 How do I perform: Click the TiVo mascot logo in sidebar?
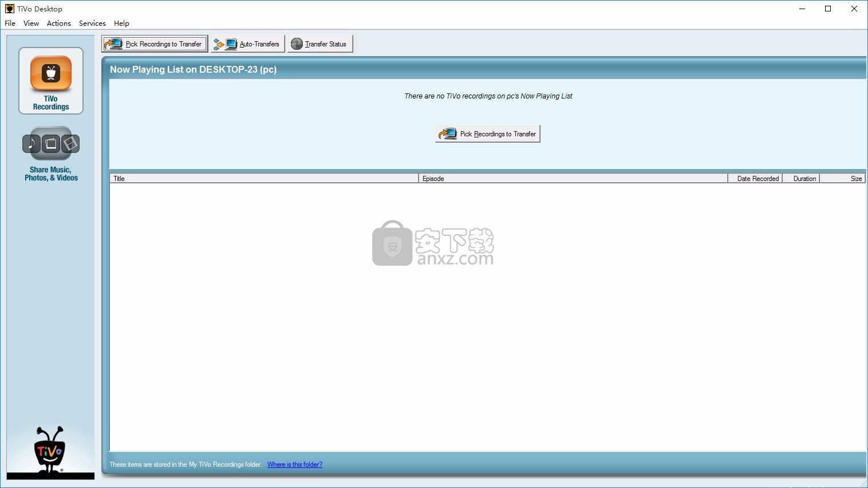(x=50, y=450)
